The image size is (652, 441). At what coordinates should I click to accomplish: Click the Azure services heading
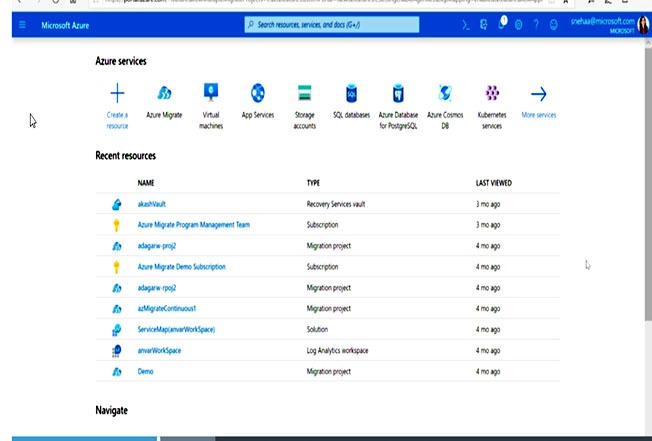[121, 61]
